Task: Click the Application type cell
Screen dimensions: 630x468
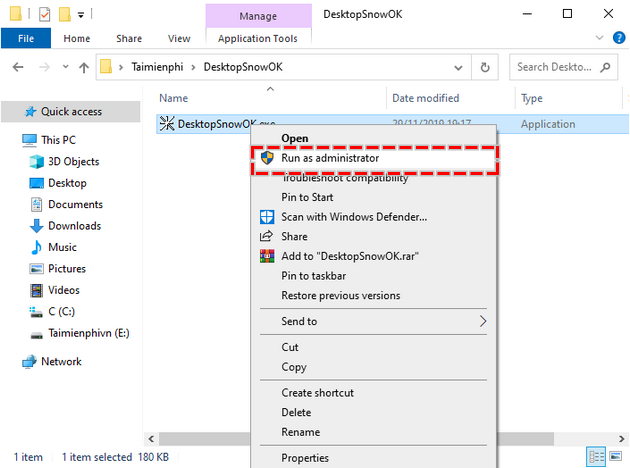Action: tap(548, 124)
